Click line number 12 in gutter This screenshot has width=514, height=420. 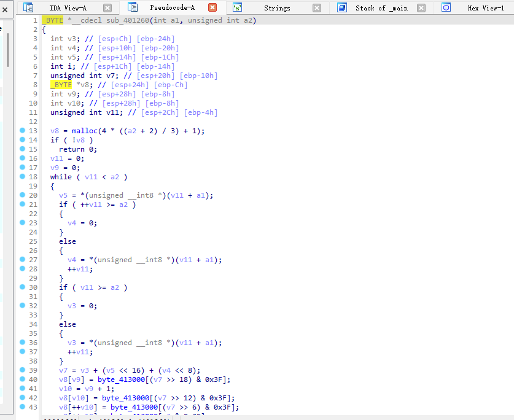coord(33,122)
